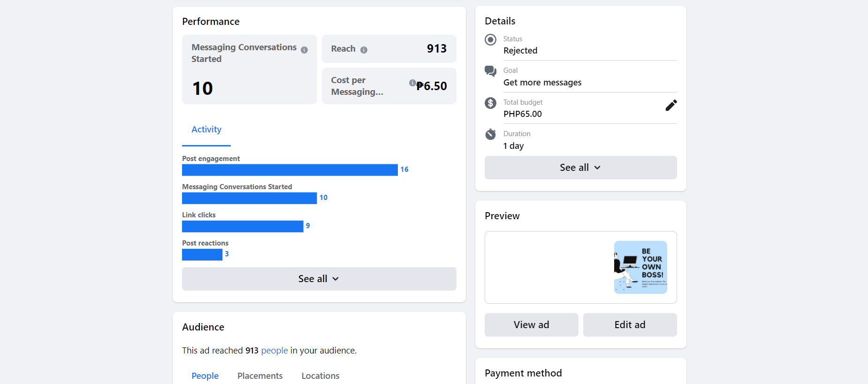
Task: Click the Duration stopwatch icon
Action: 490,134
